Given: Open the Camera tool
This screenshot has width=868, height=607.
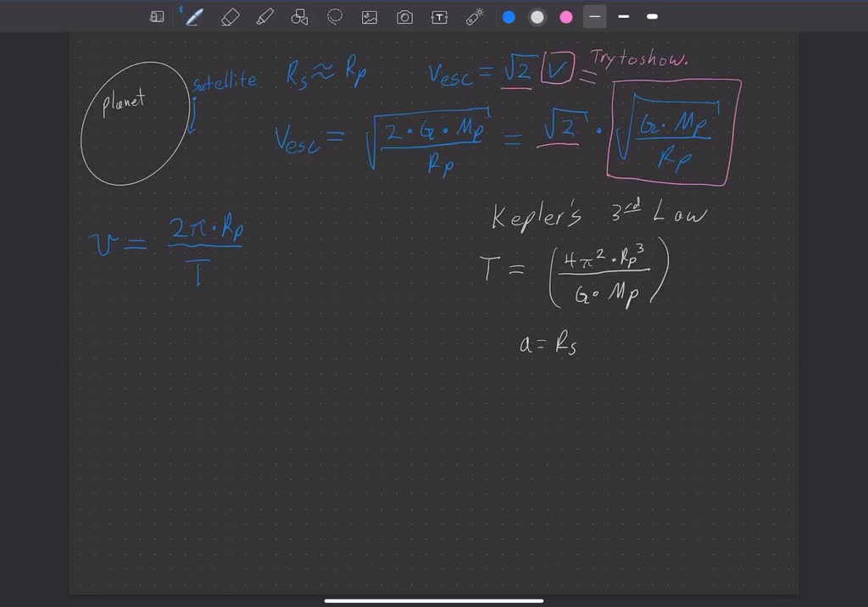Looking at the screenshot, I should click(404, 17).
